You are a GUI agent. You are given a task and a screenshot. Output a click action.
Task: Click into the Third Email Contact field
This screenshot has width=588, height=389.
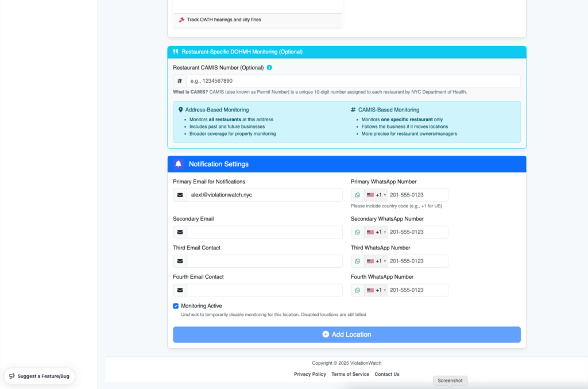click(264, 261)
